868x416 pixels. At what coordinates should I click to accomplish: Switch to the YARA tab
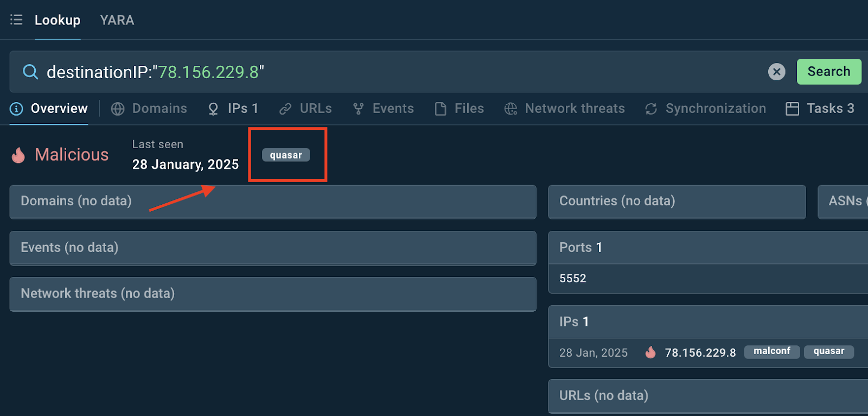tap(117, 20)
